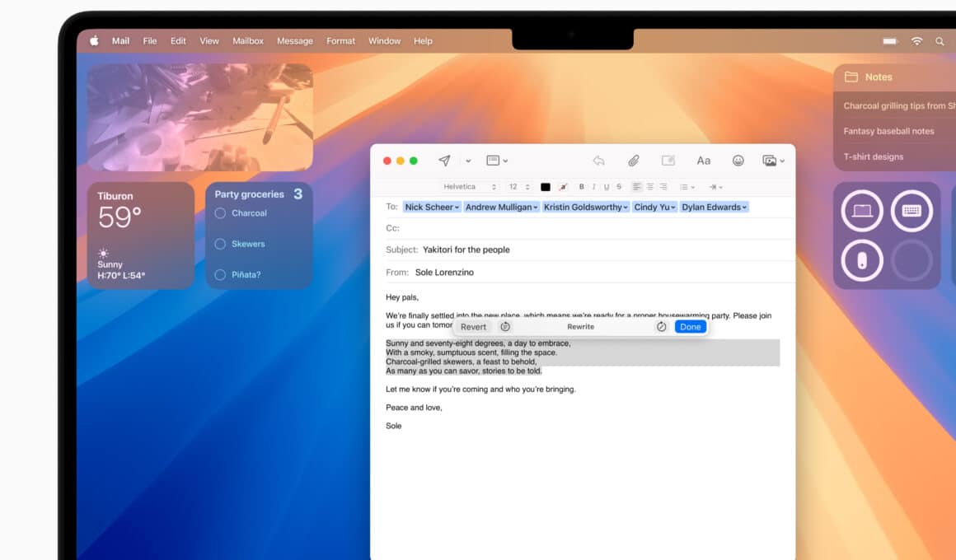Open the Apple menu
The height and width of the screenshot is (560, 956).
pos(95,41)
